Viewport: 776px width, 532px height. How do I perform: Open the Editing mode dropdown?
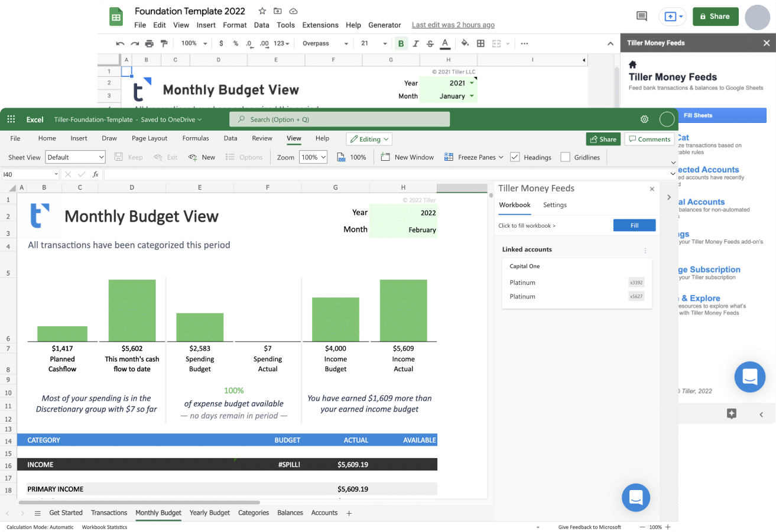[369, 139]
